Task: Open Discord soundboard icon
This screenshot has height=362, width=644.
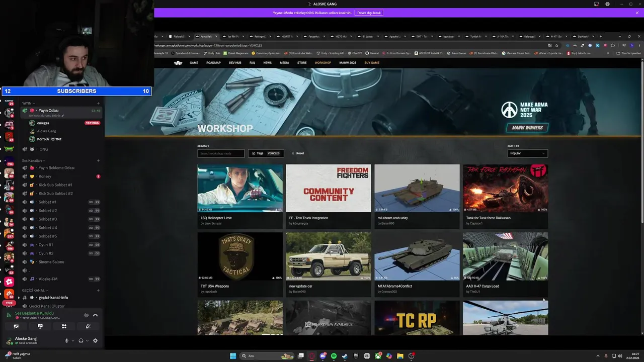Action: point(88,326)
